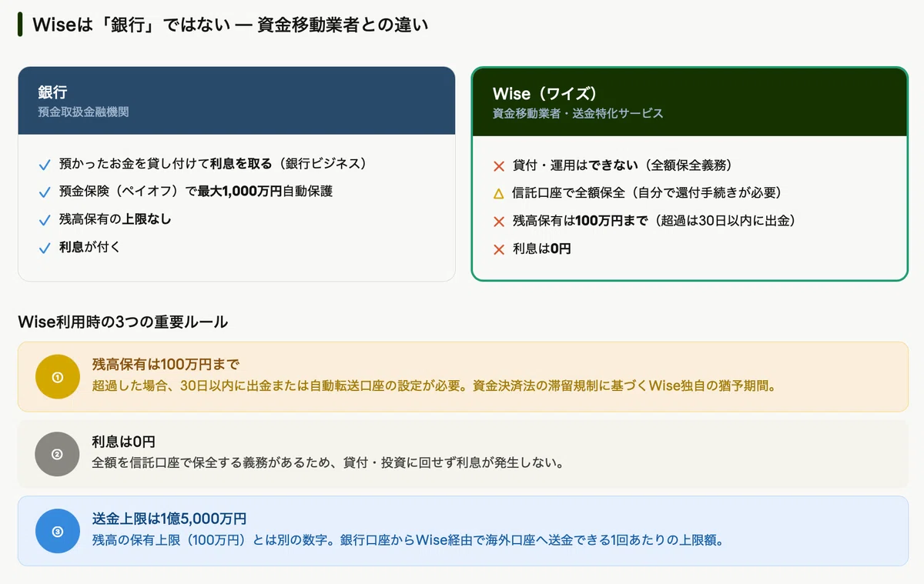Click the text 利息は0円 in the Wise card
This screenshot has height=584, width=924.
542,249
